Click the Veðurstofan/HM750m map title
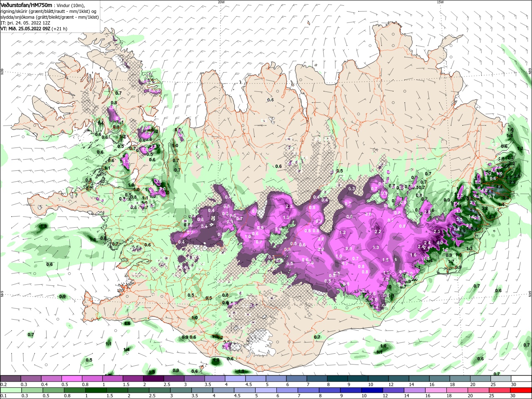532x399 pixels. point(26,5)
